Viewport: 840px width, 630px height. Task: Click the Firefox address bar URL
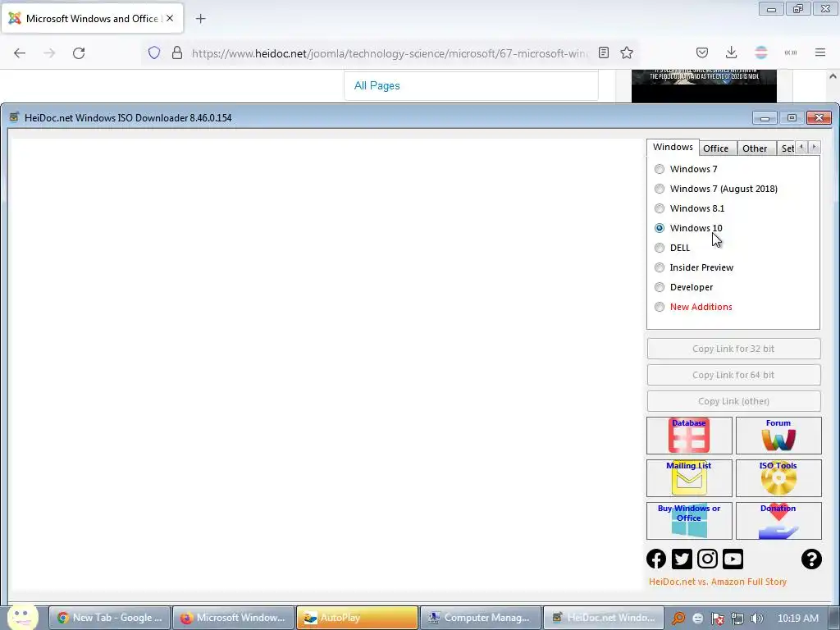[x=390, y=53]
